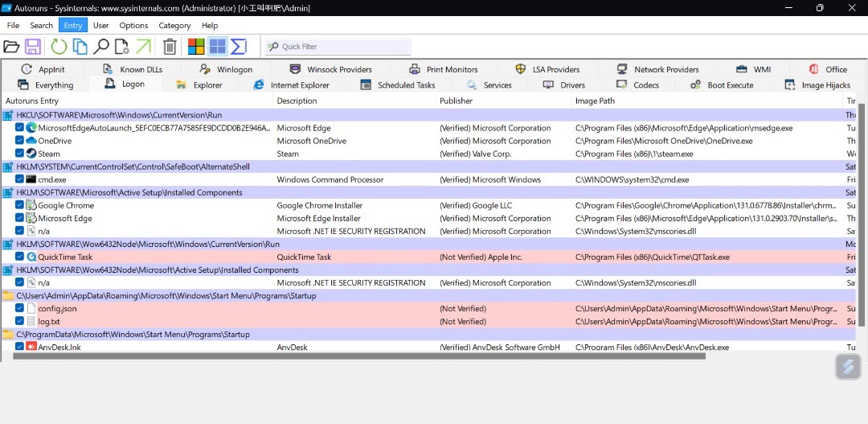The width and height of the screenshot is (868, 424).
Task: Click the Delete trash can toolbar icon
Action: click(170, 47)
